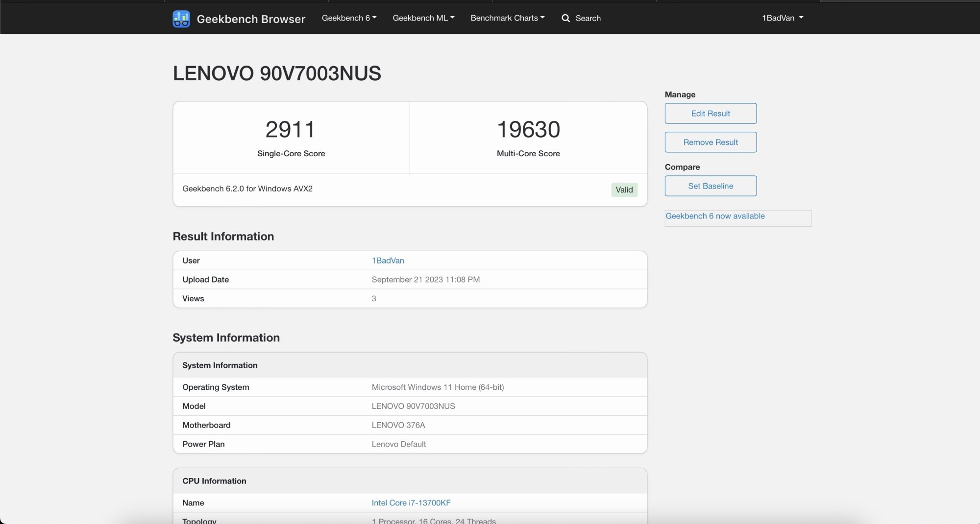
Task: Click the search magnifier icon
Action: [565, 18]
